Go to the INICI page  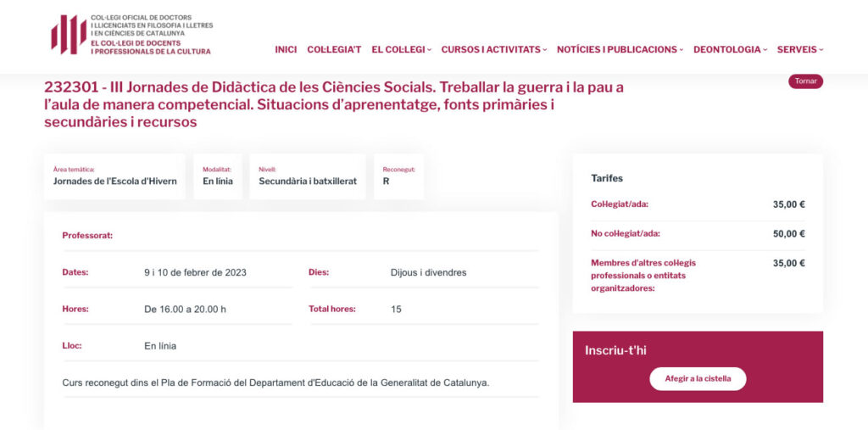pos(286,49)
